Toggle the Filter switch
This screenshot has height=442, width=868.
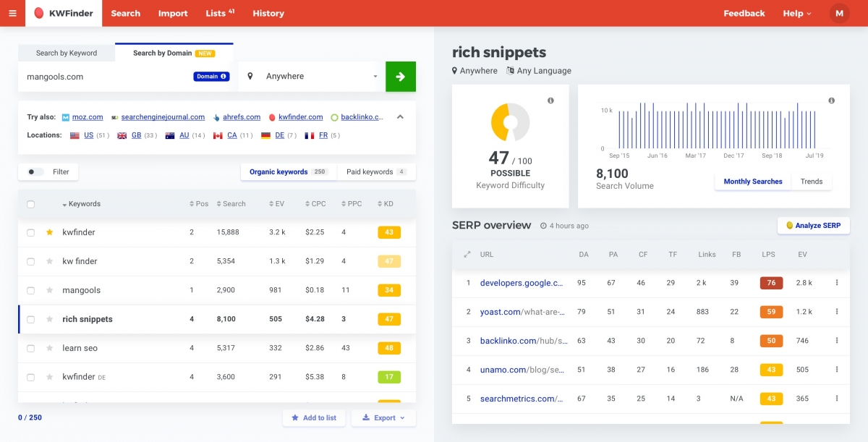click(35, 172)
